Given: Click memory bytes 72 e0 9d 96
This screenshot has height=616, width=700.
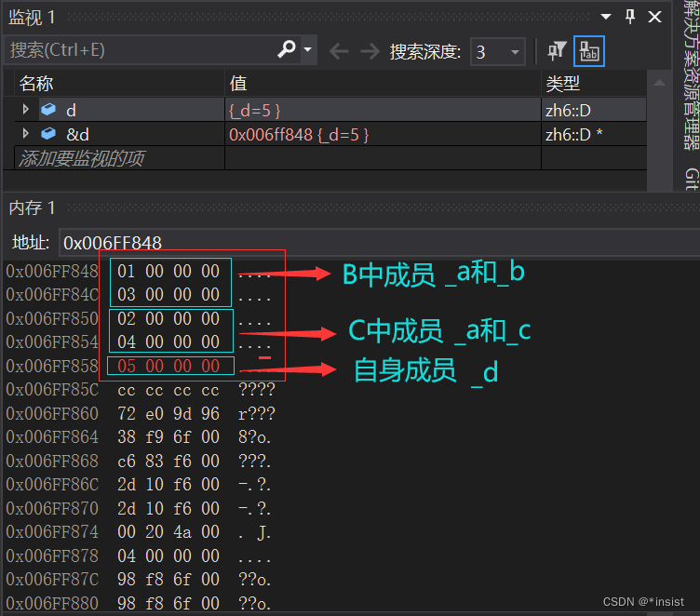Looking at the screenshot, I should [168, 413].
